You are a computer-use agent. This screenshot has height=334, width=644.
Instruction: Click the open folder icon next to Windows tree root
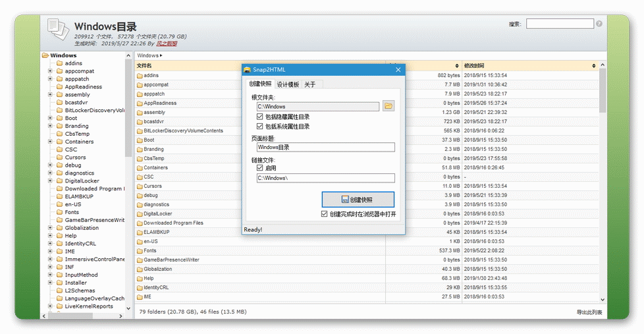pyautogui.click(x=45, y=55)
